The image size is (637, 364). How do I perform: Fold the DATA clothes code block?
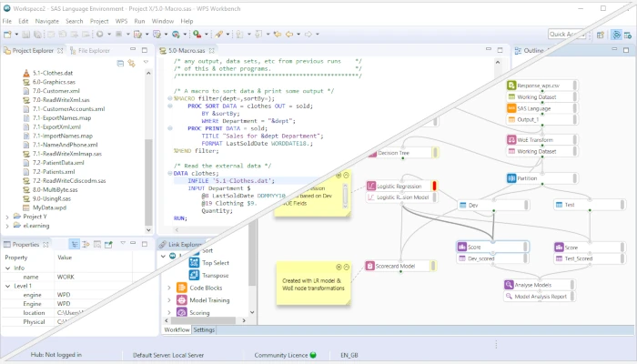click(170, 173)
